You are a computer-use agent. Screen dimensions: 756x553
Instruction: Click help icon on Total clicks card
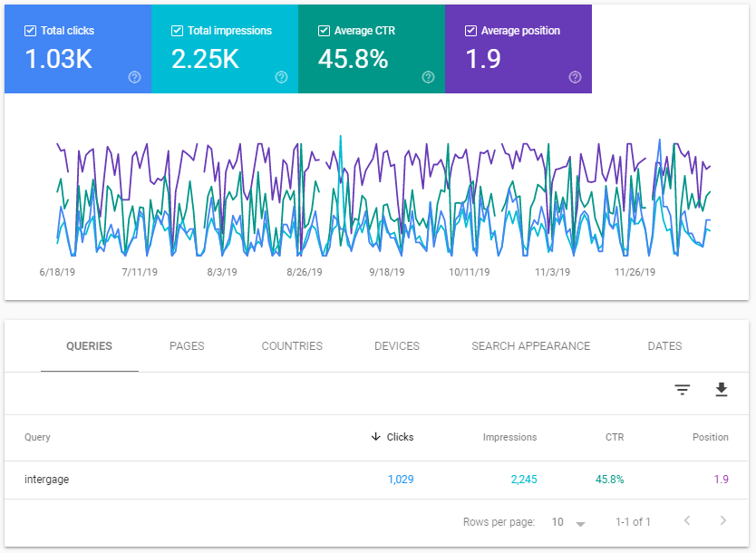point(134,77)
